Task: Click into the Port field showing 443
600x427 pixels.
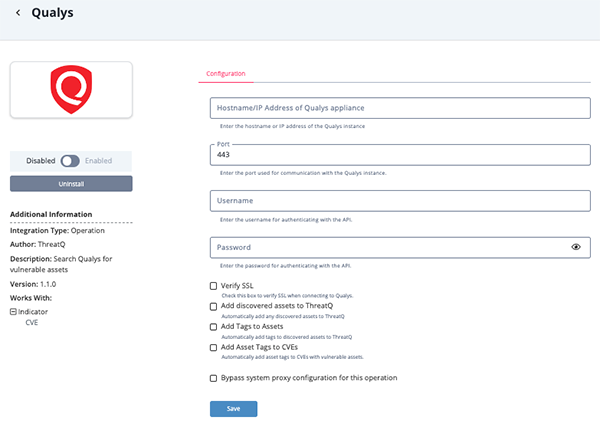Action: (x=400, y=155)
